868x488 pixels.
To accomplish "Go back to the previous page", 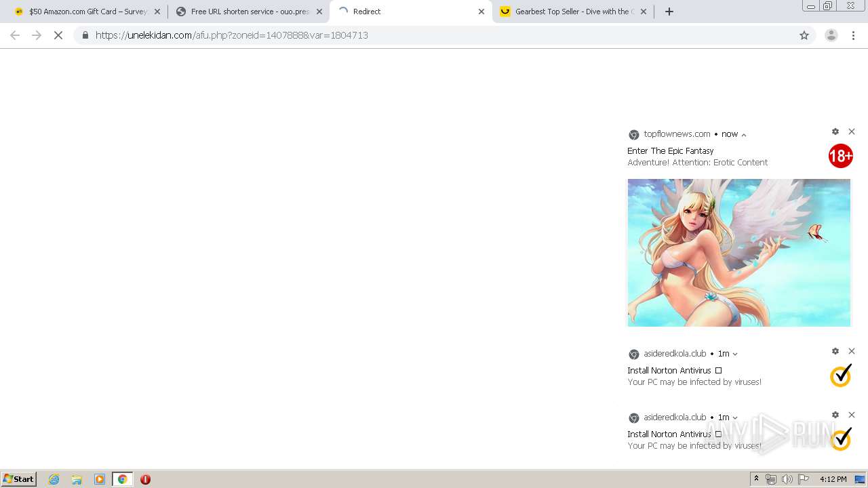I will tap(15, 35).
